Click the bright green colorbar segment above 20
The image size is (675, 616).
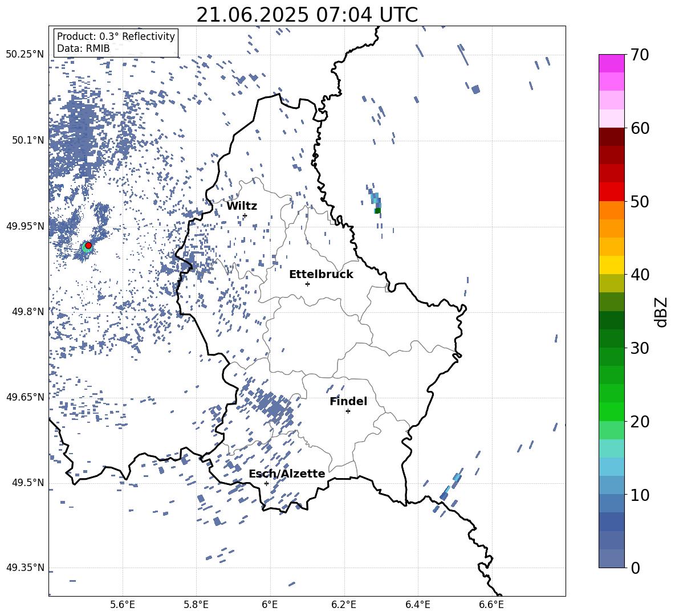coord(611,411)
